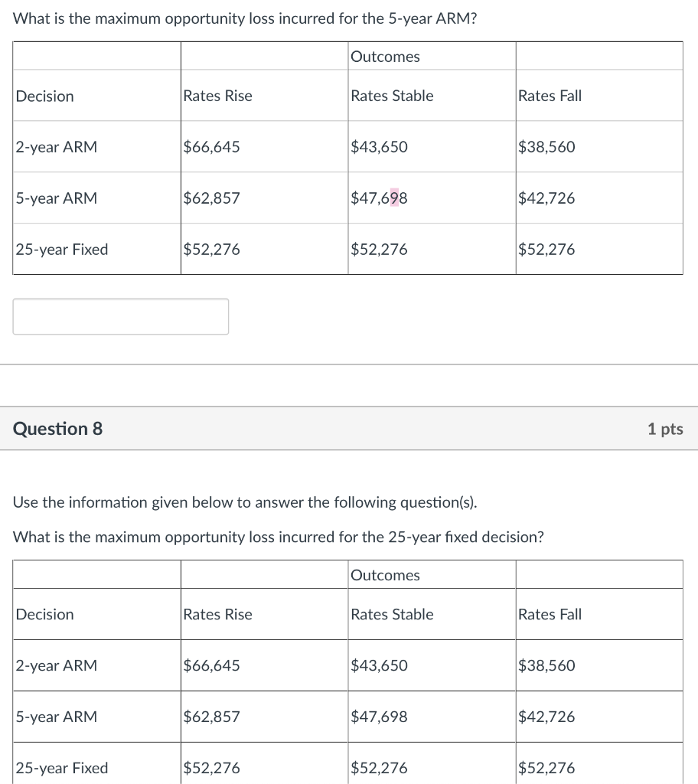Click the Outcomes header cell in the top table
698x784 pixels.
[x=385, y=56]
